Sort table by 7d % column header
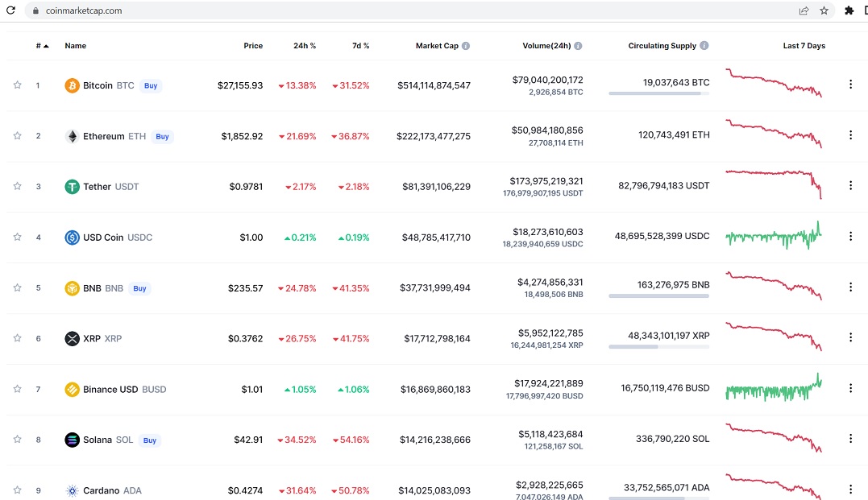The height and width of the screenshot is (500, 868). (x=360, y=46)
